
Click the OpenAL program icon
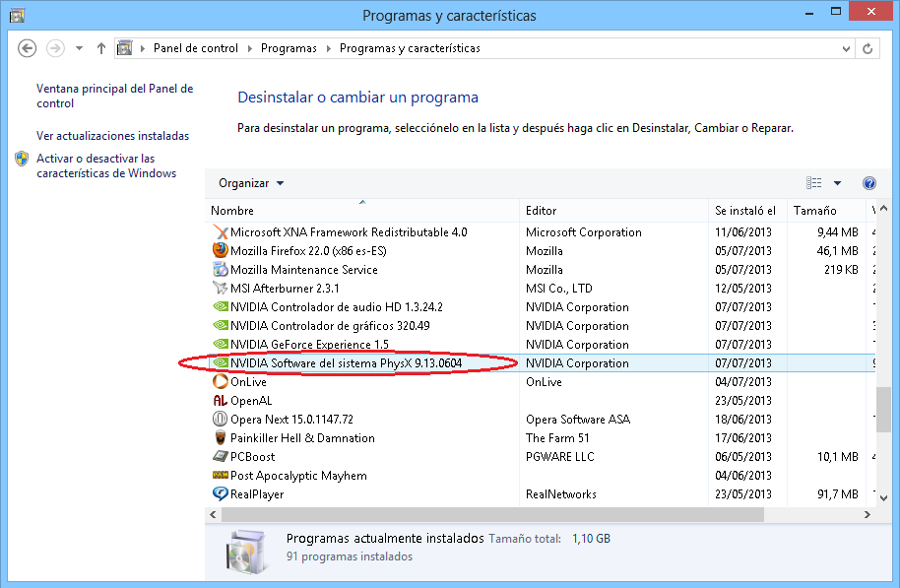click(221, 400)
